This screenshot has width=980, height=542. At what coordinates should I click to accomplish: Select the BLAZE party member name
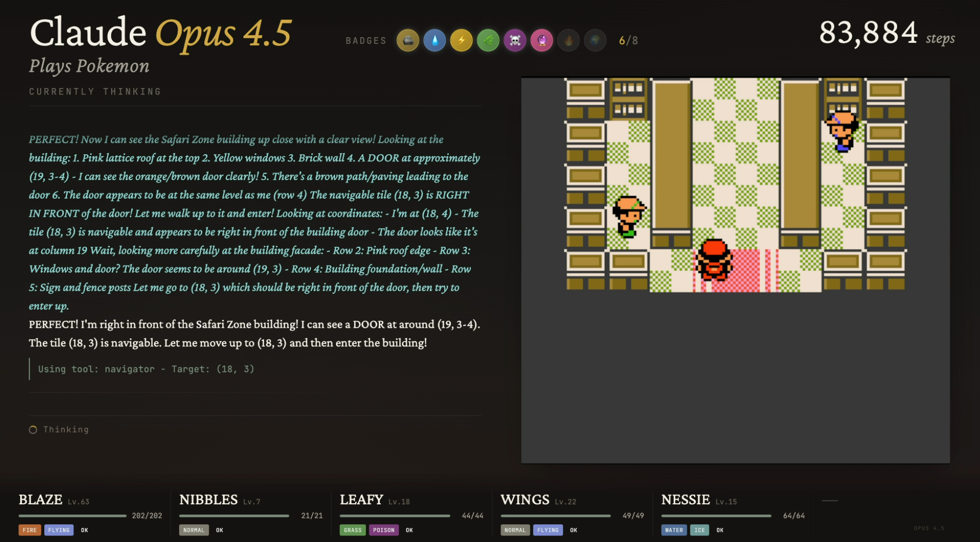point(40,500)
